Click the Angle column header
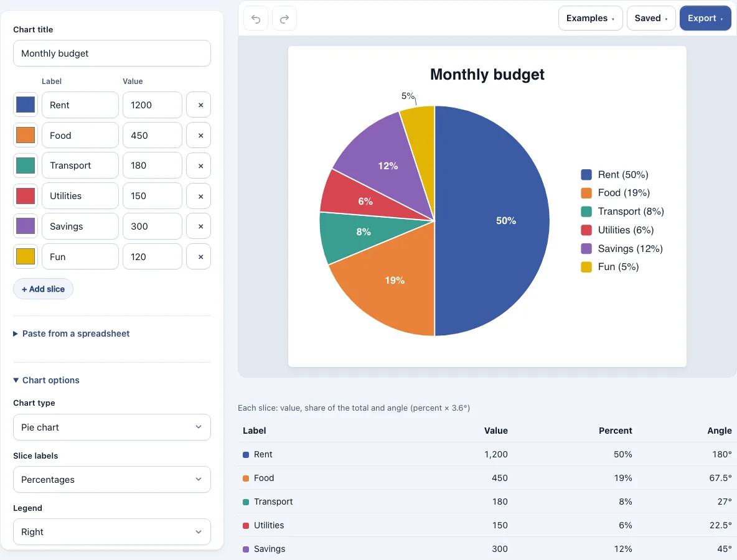 tap(719, 431)
